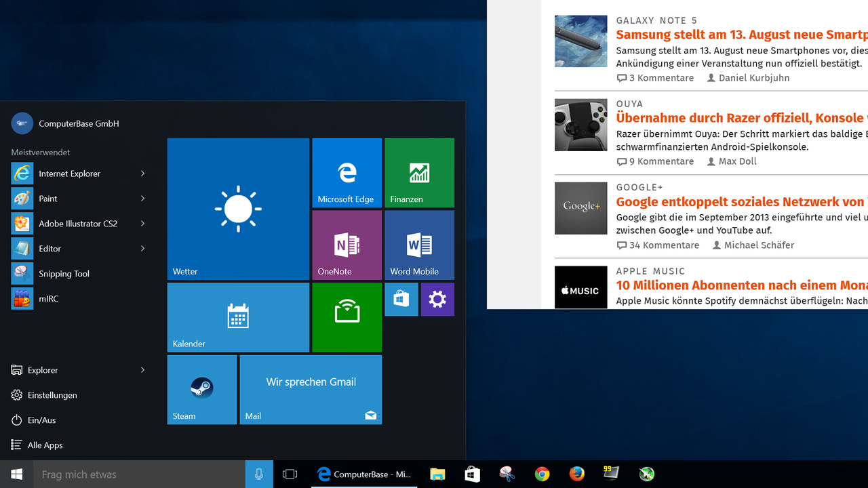
Task: Open Samsung 13. August article headline
Action: pyautogui.click(x=742, y=35)
